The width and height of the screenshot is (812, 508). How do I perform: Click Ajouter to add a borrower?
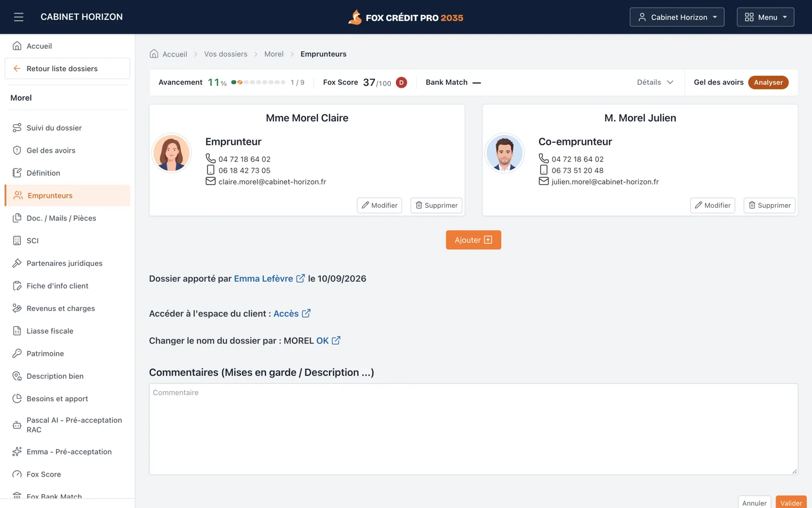(473, 240)
